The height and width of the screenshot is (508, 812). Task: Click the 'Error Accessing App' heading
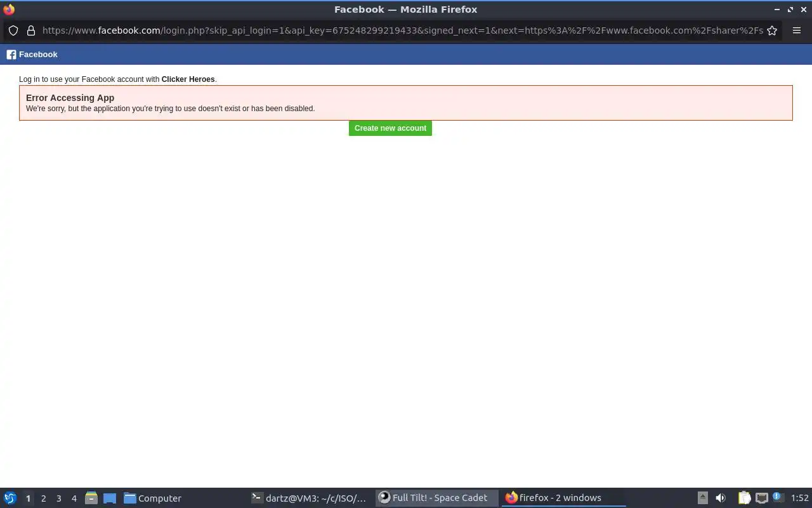[x=70, y=98]
